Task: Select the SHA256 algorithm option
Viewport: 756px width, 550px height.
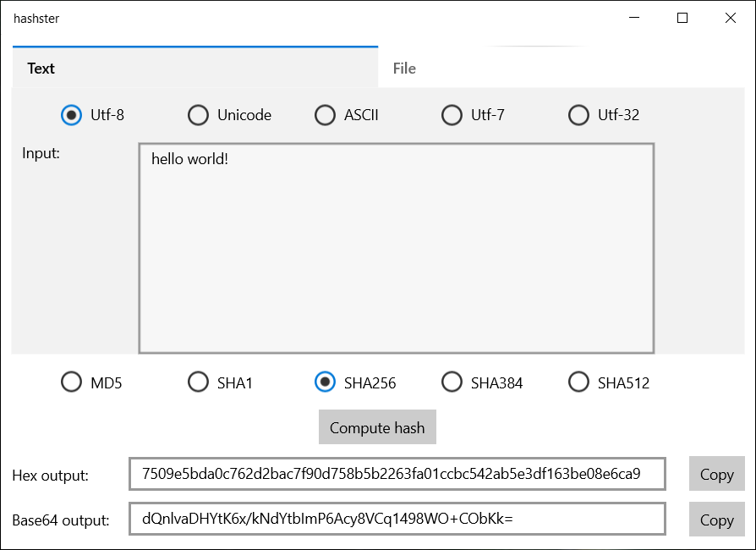Action: pos(325,382)
